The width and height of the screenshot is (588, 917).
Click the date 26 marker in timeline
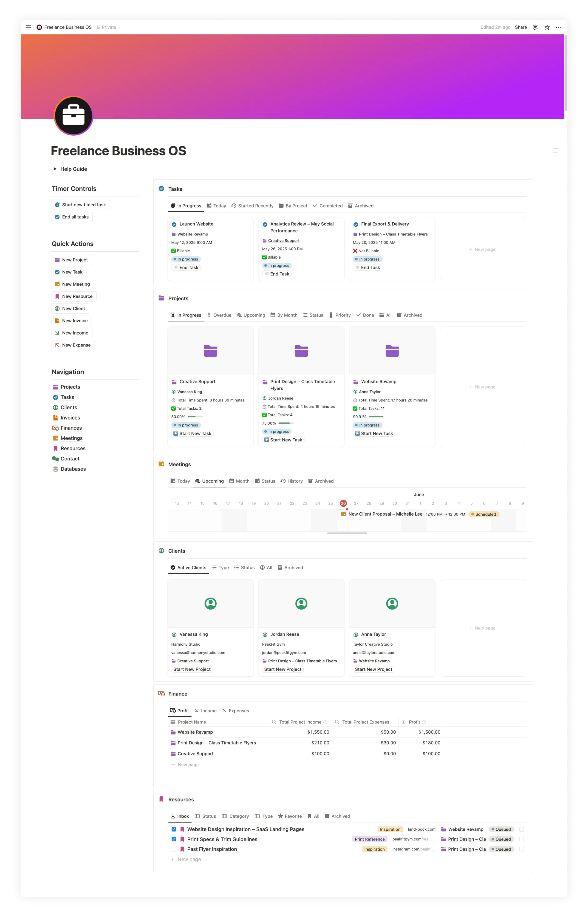click(343, 503)
